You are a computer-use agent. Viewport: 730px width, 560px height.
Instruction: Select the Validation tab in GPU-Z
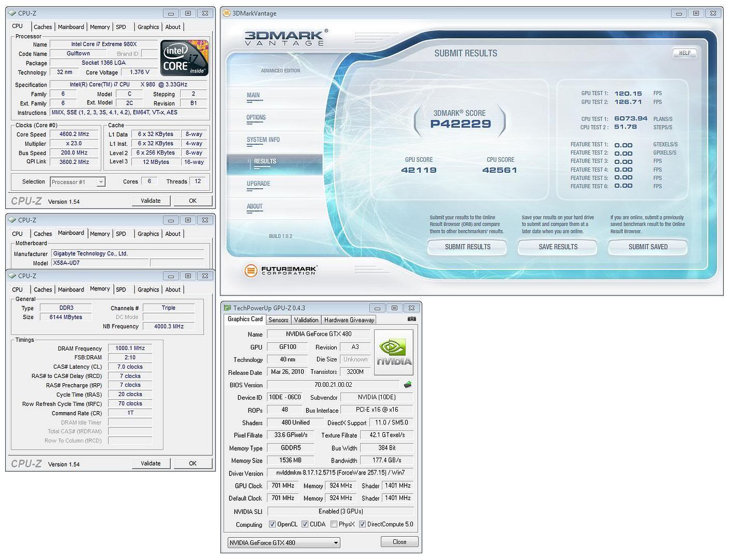click(x=306, y=320)
